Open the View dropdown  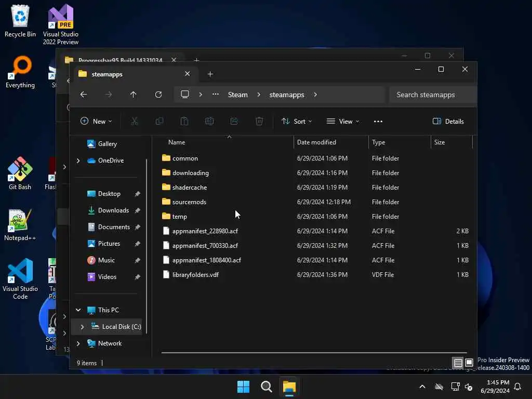pos(343,122)
